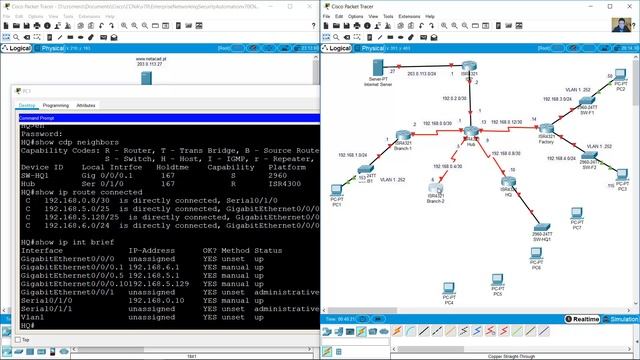
Task: Click Zoom Out magnifier in right Packet Tracer window
Action: tap(465, 26)
